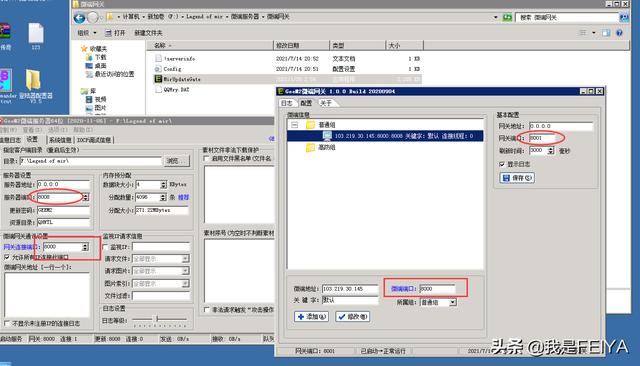Collapse the 普通组 tree node
This screenshot has height=366, width=640.
[x=295, y=124]
